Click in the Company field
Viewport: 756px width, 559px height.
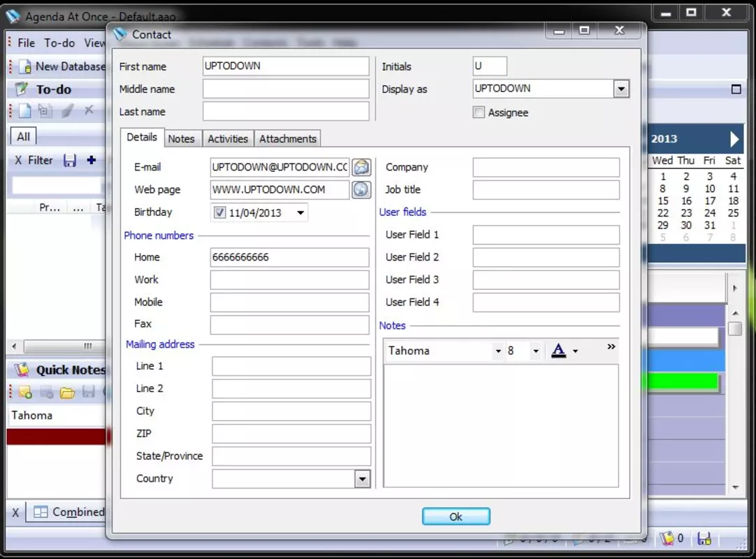[x=546, y=168]
